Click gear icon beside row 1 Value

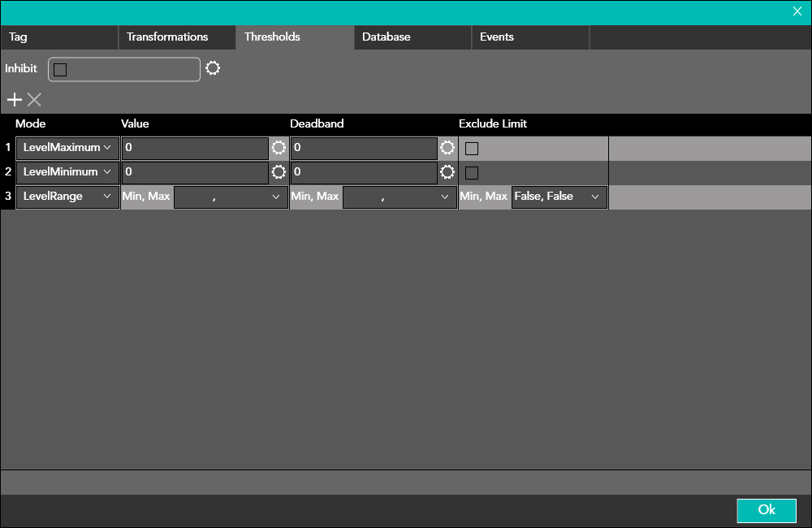(279, 148)
